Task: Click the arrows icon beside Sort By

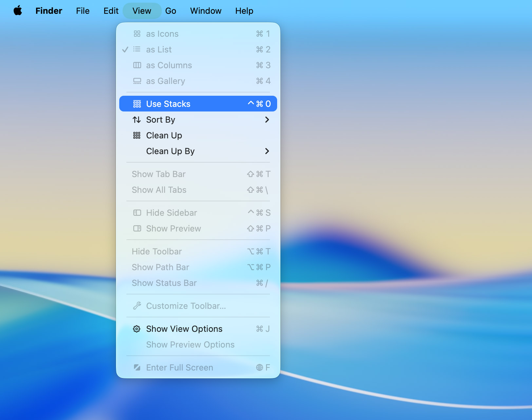Action: [137, 120]
